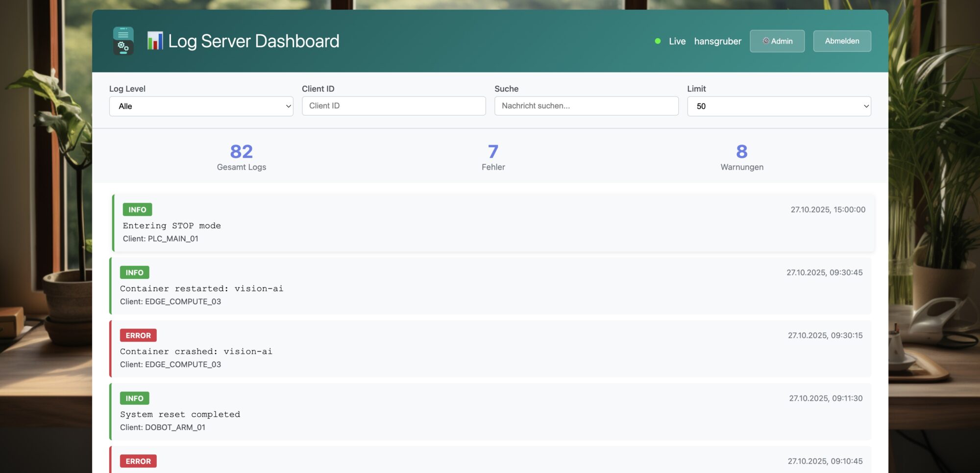Click the Abmelden button
The width and height of the screenshot is (980, 473).
[842, 41]
